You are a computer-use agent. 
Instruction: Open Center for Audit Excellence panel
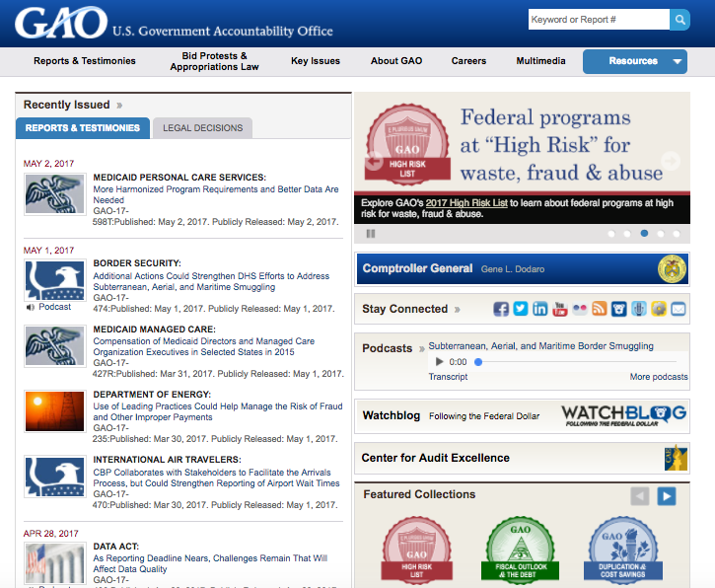click(x=522, y=458)
